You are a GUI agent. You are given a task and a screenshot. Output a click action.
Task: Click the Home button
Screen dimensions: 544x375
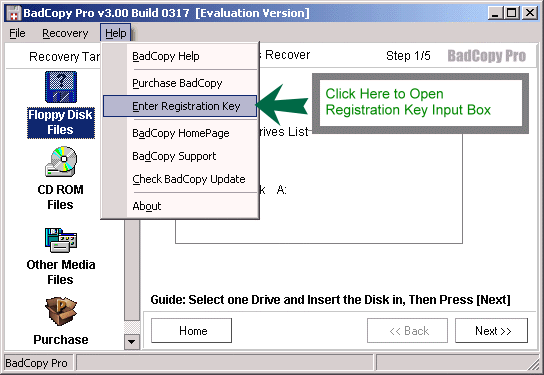tap(192, 331)
